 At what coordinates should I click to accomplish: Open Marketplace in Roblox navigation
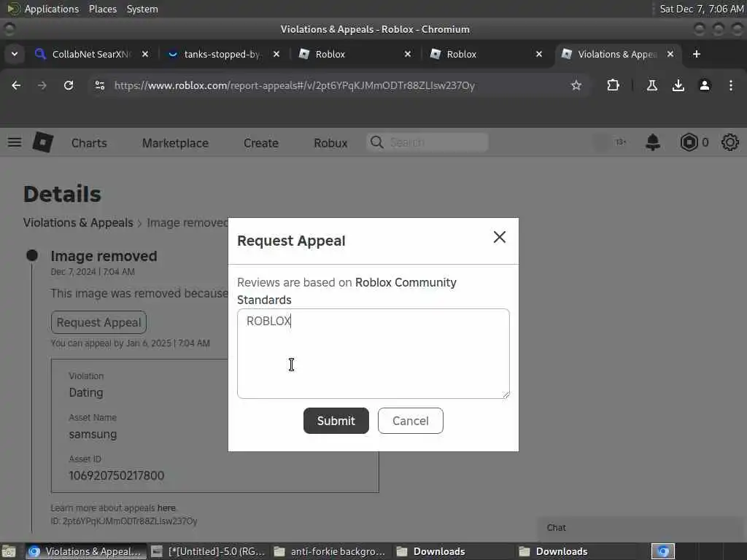[175, 143]
